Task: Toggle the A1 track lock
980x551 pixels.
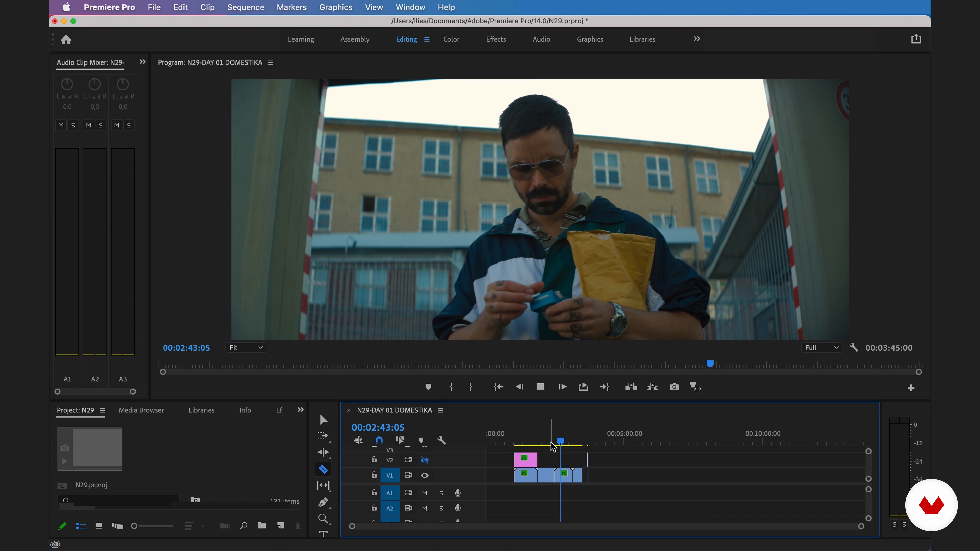Action: [374, 493]
